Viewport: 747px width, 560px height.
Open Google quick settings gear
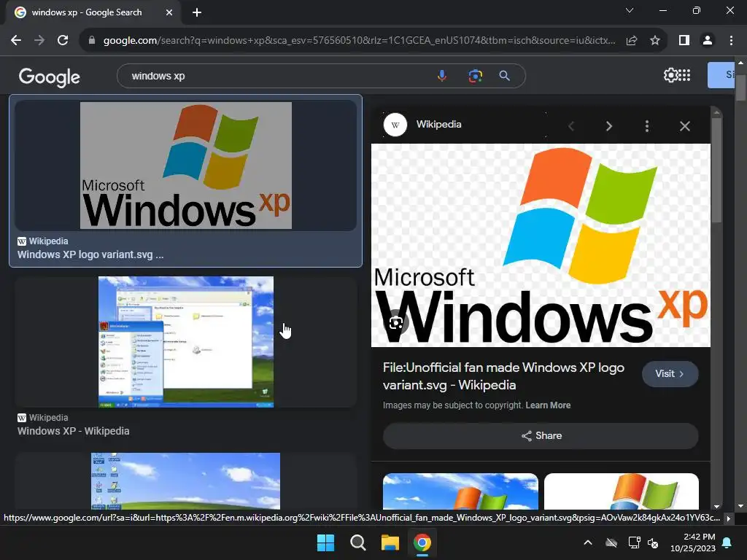tap(670, 75)
